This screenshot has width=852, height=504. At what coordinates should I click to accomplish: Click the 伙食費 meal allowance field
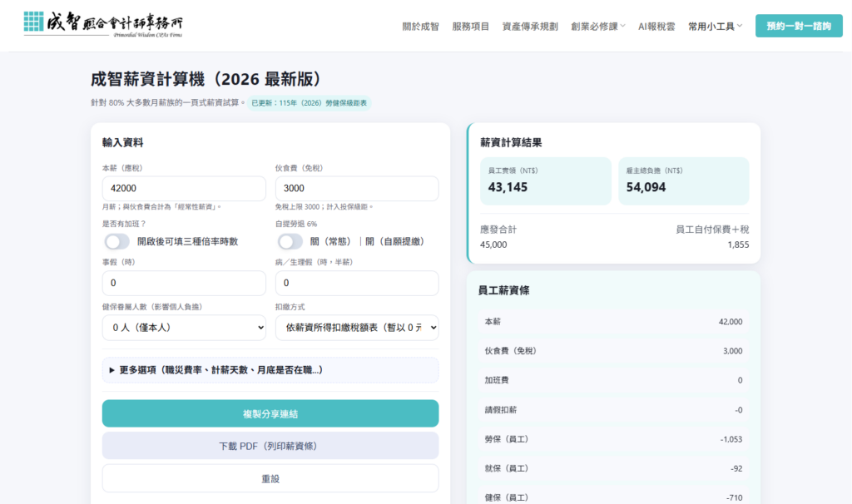click(356, 189)
